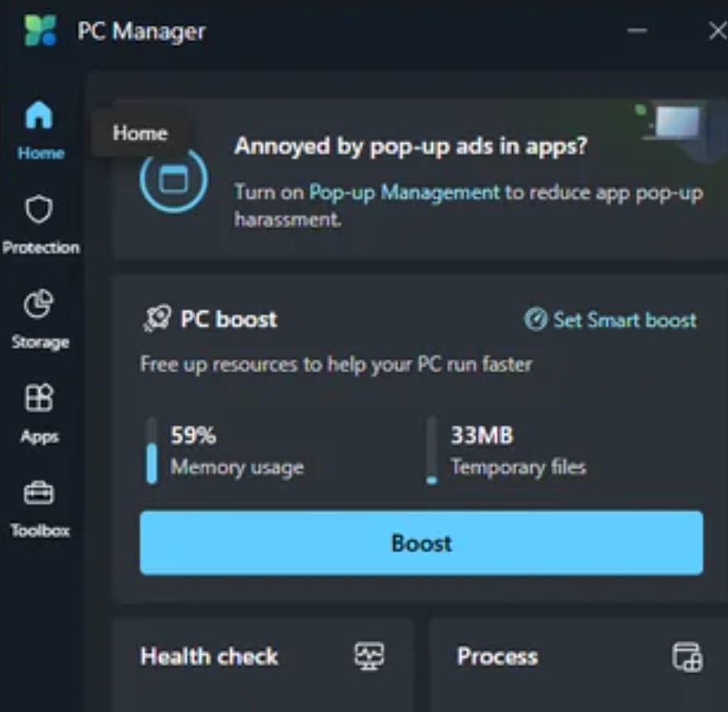Click the Smart boost gauge icon

coord(536,319)
